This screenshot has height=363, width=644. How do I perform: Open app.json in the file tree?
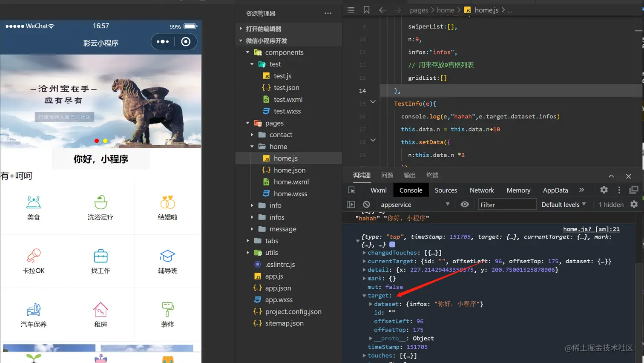[278, 288]
